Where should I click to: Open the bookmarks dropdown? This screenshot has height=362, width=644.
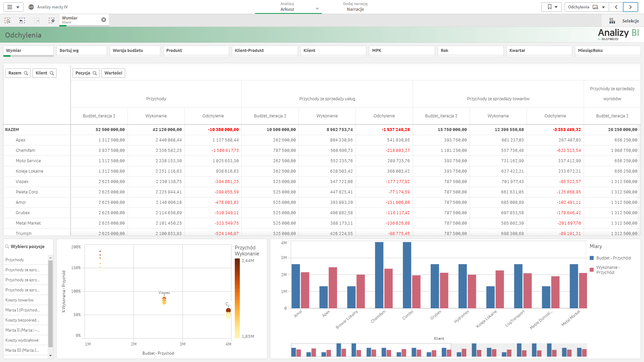click(x=552, y=7)
